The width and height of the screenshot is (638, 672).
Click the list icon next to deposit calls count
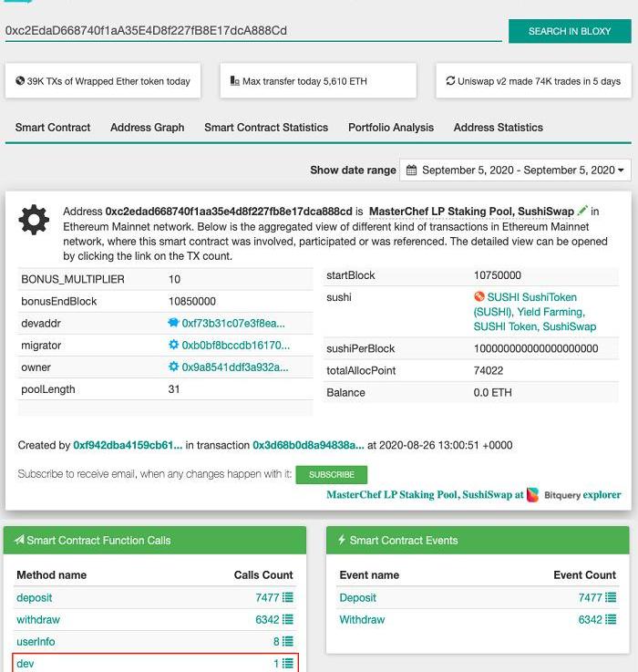287,598
